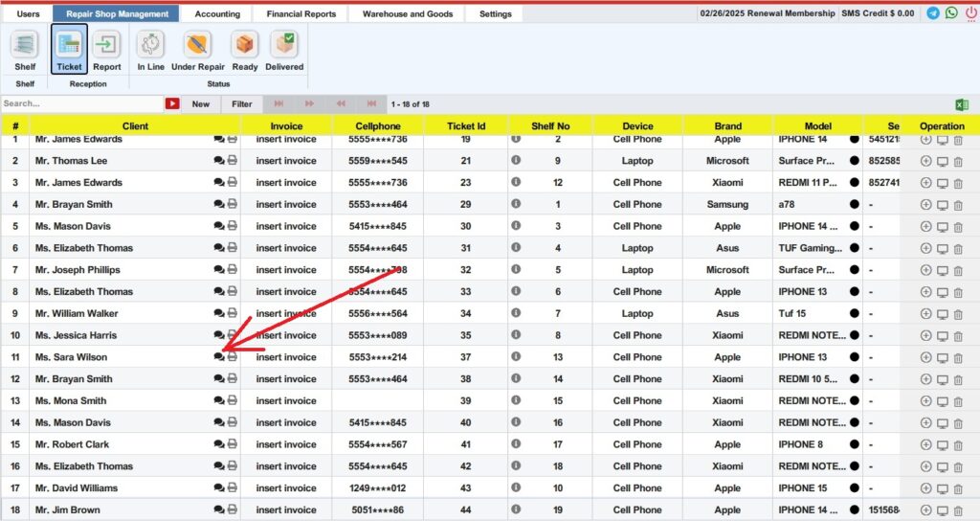Sort by the Ticket Id column header

(x=466, y=125)
